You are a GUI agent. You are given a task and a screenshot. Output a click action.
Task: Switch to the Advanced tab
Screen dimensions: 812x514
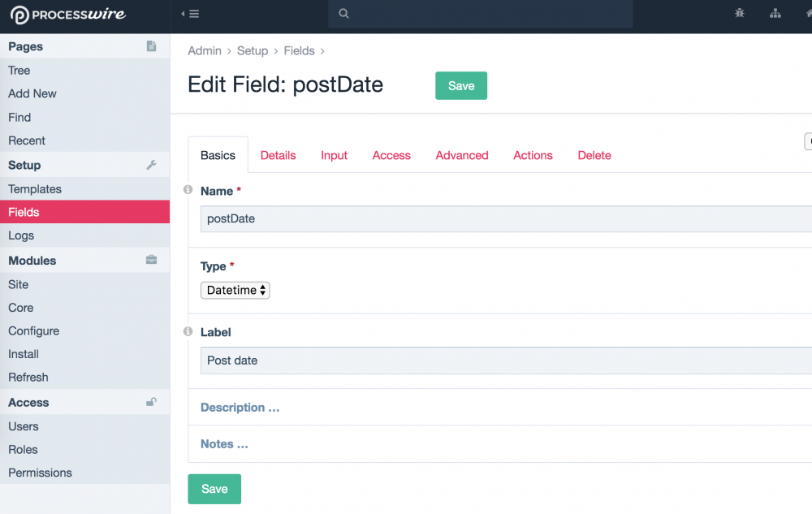(x=462, y=155)
